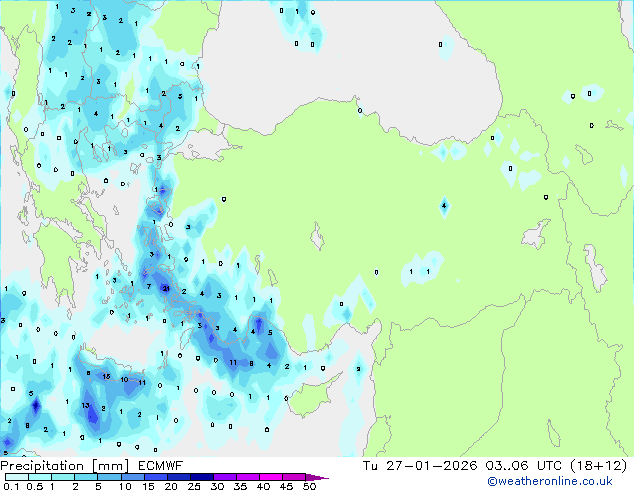
Task: Click the '13' precipitation value on map
Action: 85,405
